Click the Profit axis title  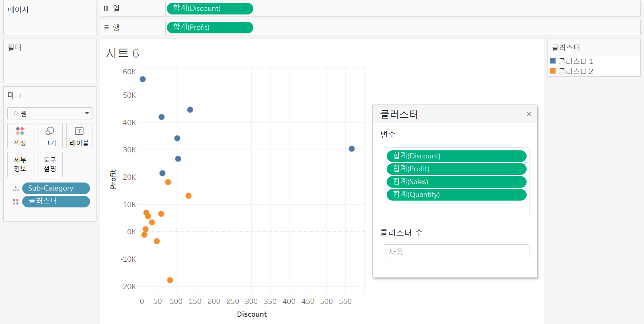[x=113, y=179]
